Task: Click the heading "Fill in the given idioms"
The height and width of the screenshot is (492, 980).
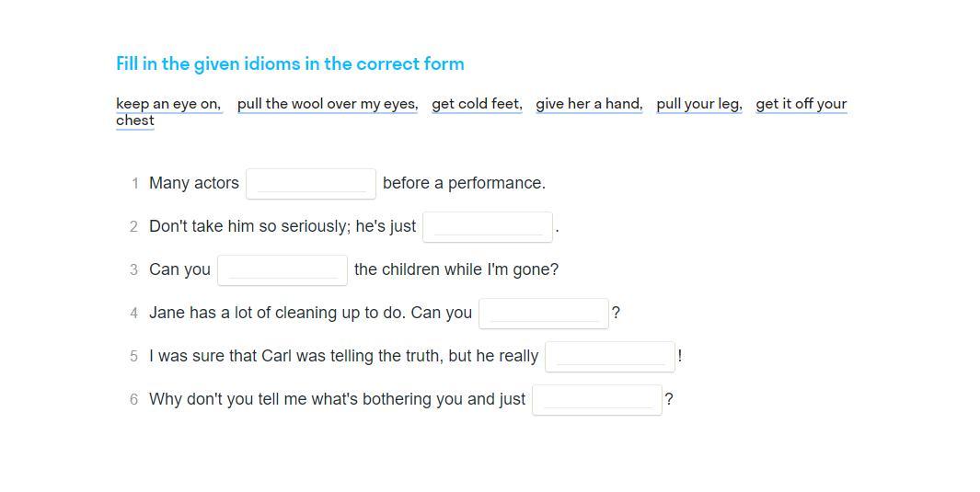Action: (290, 64)
